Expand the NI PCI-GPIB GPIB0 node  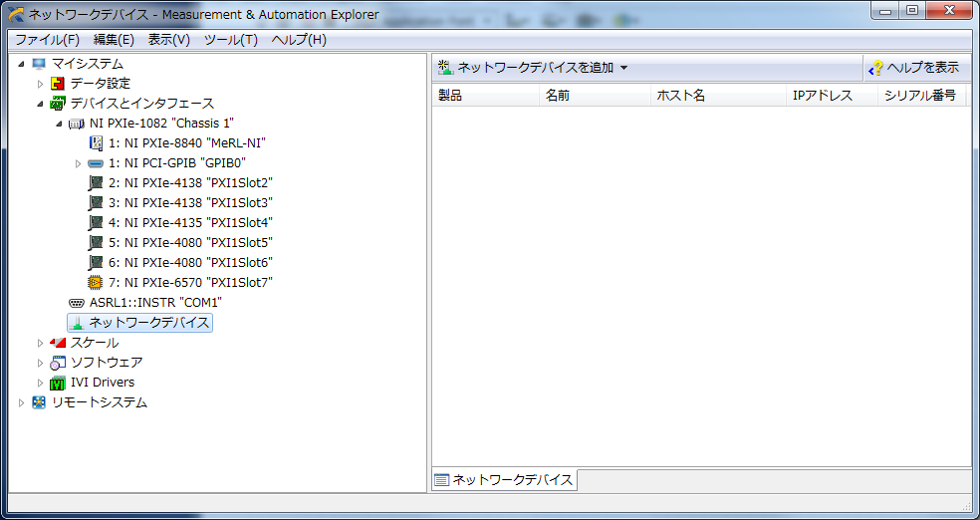pyautogui.click(x=78, y=163)
